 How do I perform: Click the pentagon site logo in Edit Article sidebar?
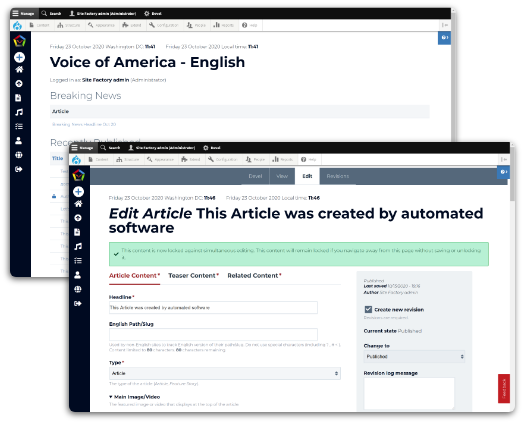click(78, 175)
